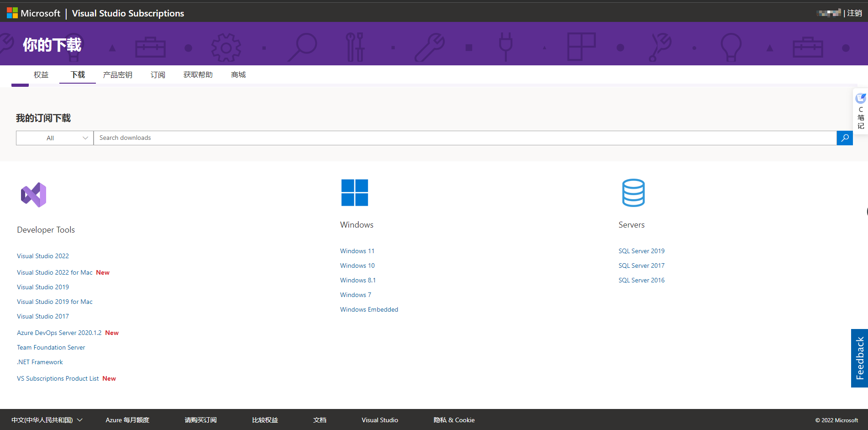Viewport: 868px width, 430px height.
Task: Open Windows Embedded downloads
Action: point(369,309)
